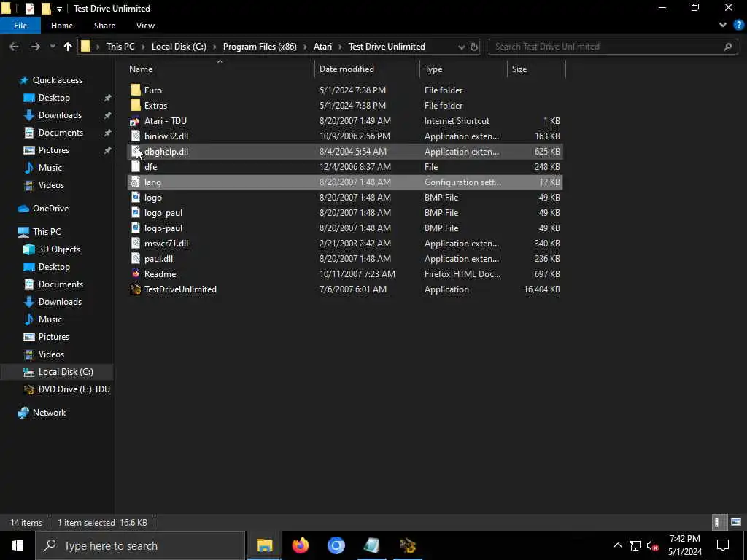Open the Home ribbon tab
747x560 pixels.
coord(62,26)
